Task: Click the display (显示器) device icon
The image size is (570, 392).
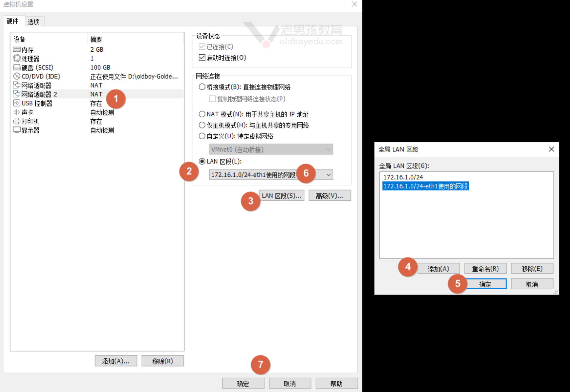Action: point(17,130)
